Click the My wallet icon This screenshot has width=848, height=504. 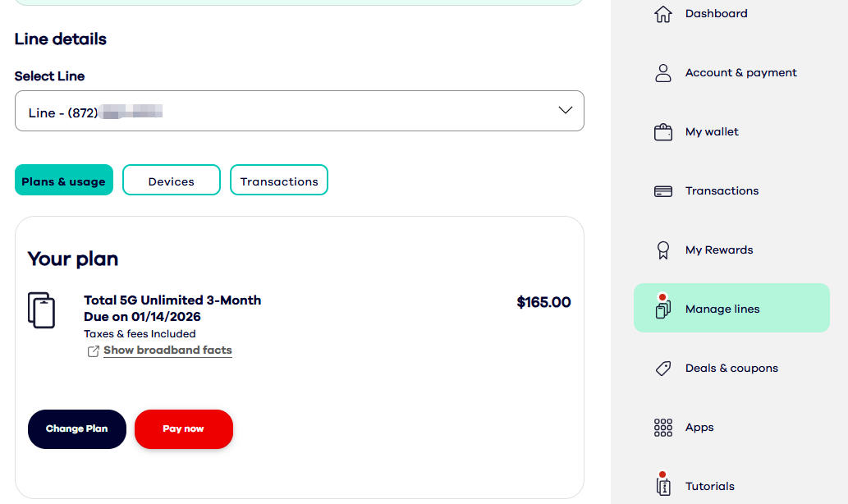(663, 132)
